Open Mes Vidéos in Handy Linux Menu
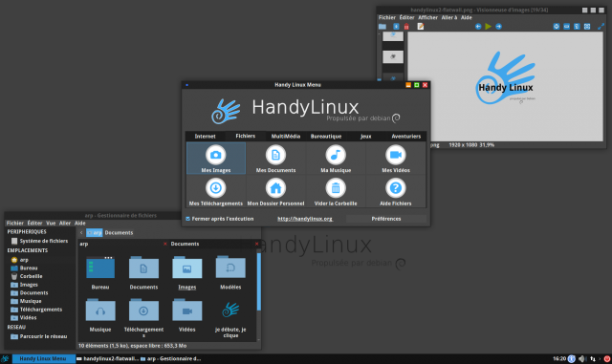The image size is (612, 364). tap(395, 158)
